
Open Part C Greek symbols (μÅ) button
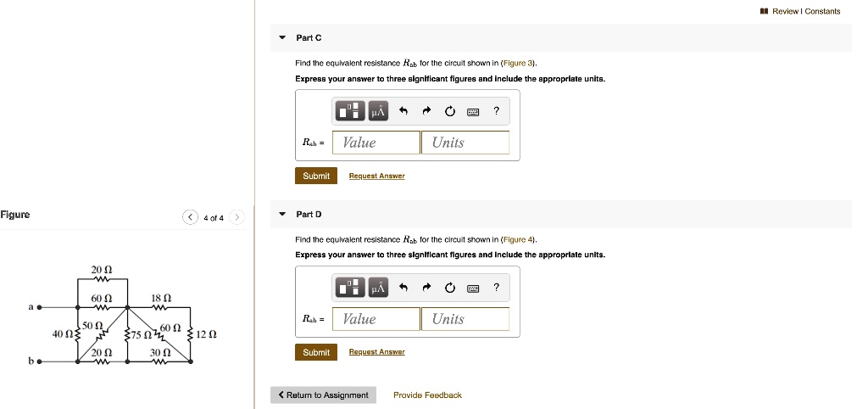click(x=377, y=111)
